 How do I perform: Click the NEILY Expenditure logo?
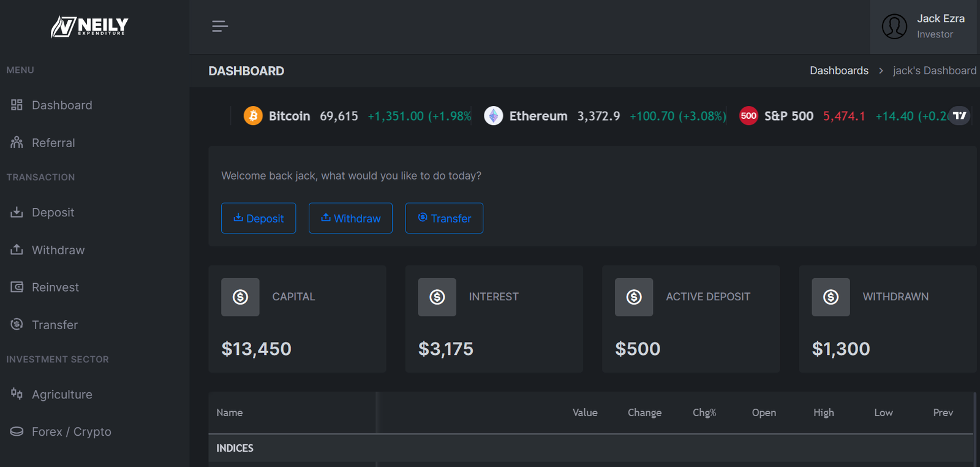(x=89, y=26)
